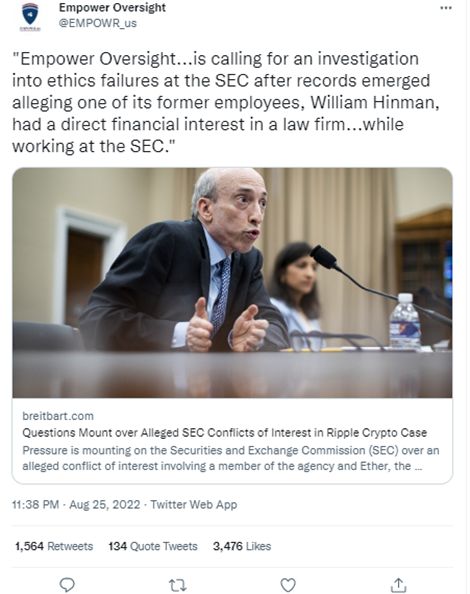Click the Empower Oversight profile avatar

30,16
